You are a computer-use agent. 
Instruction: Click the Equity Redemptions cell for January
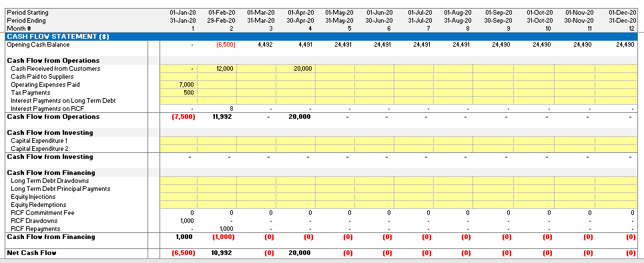click(179, 205)
